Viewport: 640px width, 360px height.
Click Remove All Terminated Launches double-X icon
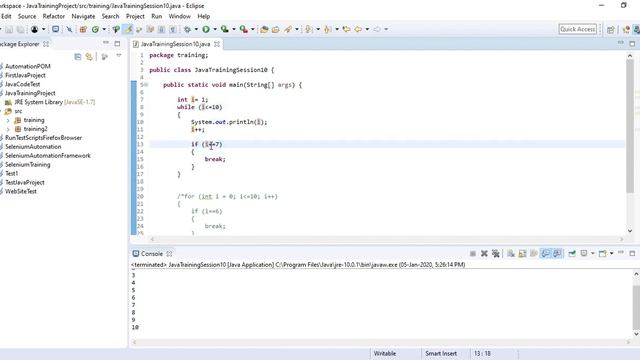click(496, 253)
